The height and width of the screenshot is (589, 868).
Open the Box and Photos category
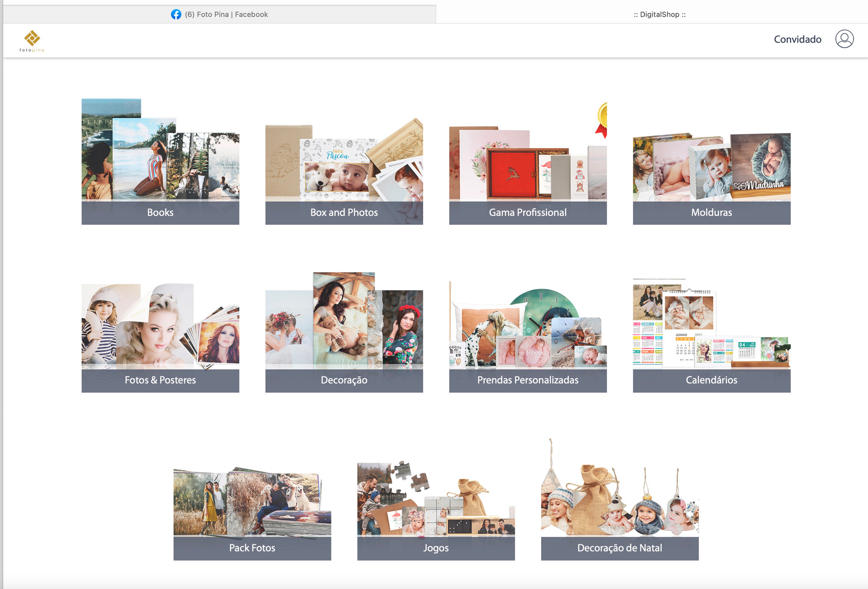(x=344, y=212)
